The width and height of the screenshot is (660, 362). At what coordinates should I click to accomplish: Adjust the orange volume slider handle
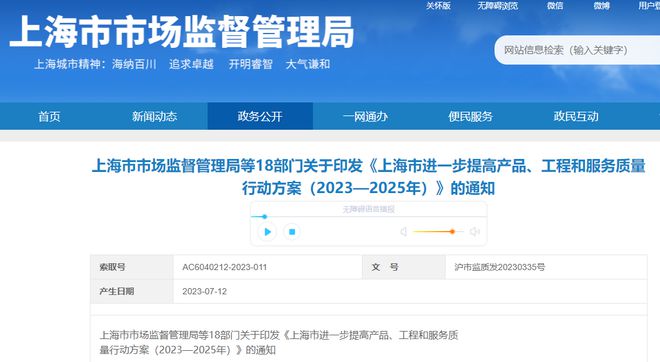coord(452,232)
